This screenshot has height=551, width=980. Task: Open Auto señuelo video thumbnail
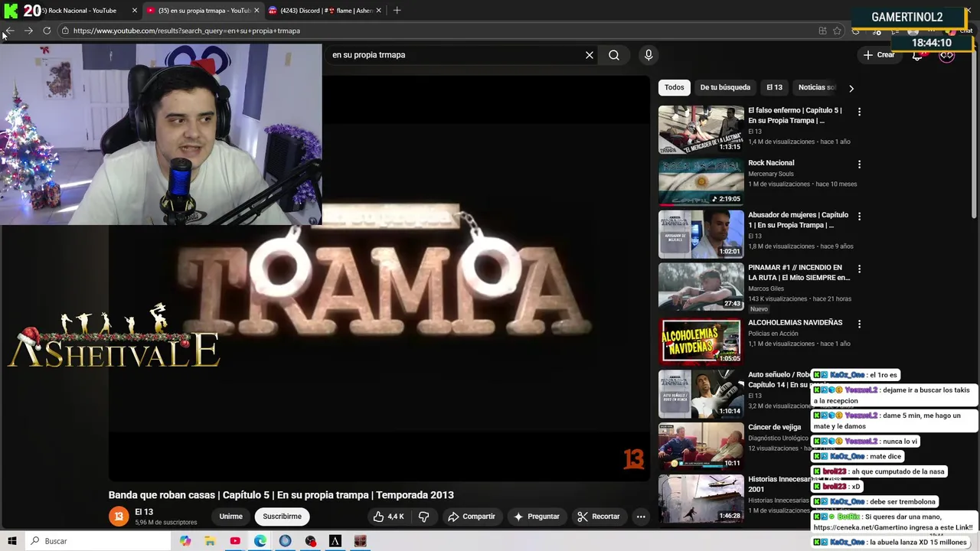click(x=701, y=393)
